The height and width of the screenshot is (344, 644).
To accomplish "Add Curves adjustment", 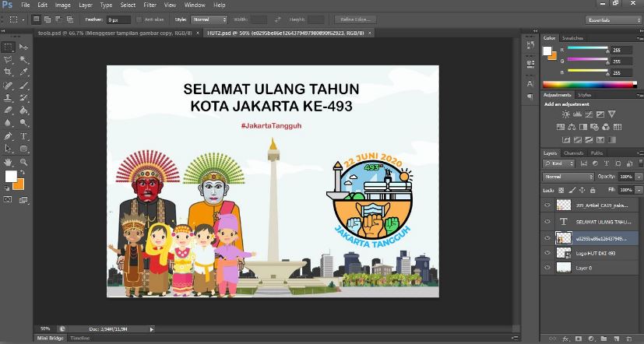I will pos(589,114).
